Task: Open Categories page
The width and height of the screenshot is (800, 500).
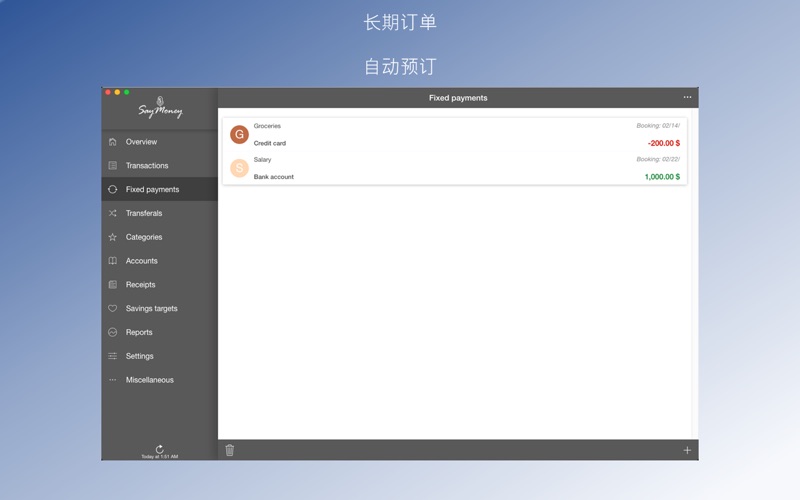Action: [160, 237]
